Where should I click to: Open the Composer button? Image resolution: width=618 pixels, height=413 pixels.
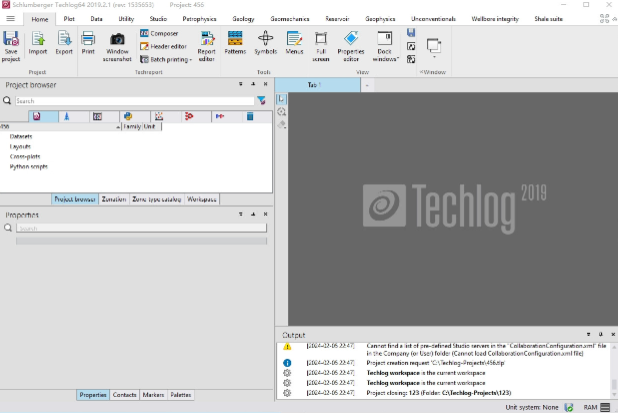click(x=158, y=33)
